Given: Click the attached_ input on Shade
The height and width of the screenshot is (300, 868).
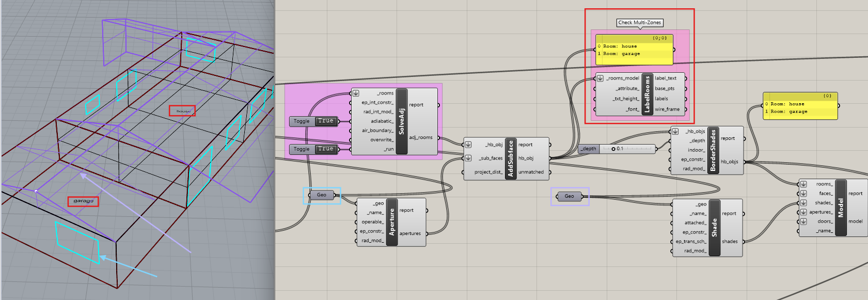Looking at the screenshot, I should point(695,223).
